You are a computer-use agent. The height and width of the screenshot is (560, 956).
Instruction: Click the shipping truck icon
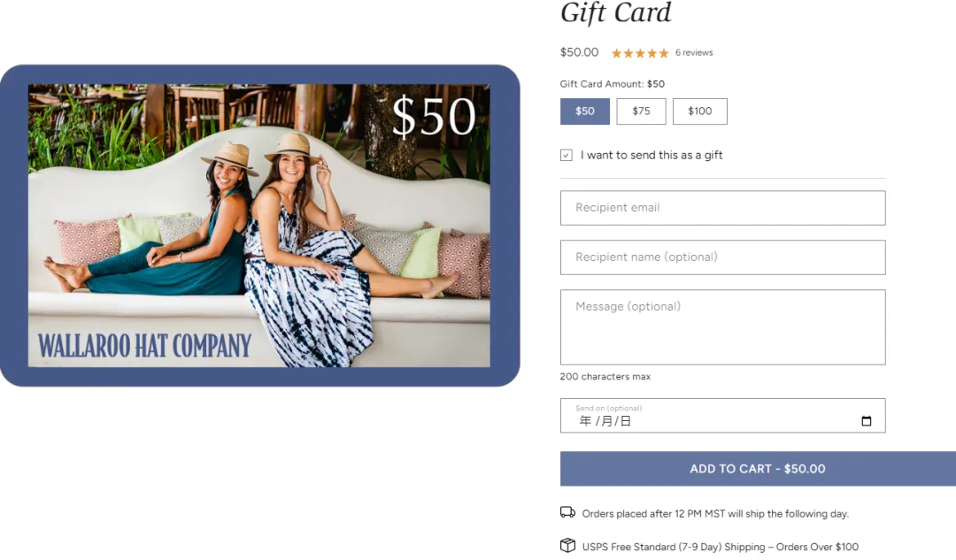(567, 512)
